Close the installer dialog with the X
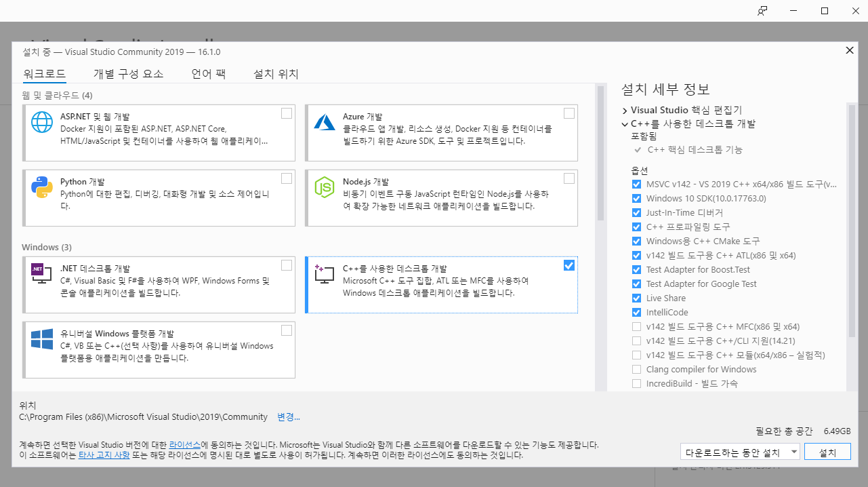Screen dimensions: 868x487 pos(850,51)
